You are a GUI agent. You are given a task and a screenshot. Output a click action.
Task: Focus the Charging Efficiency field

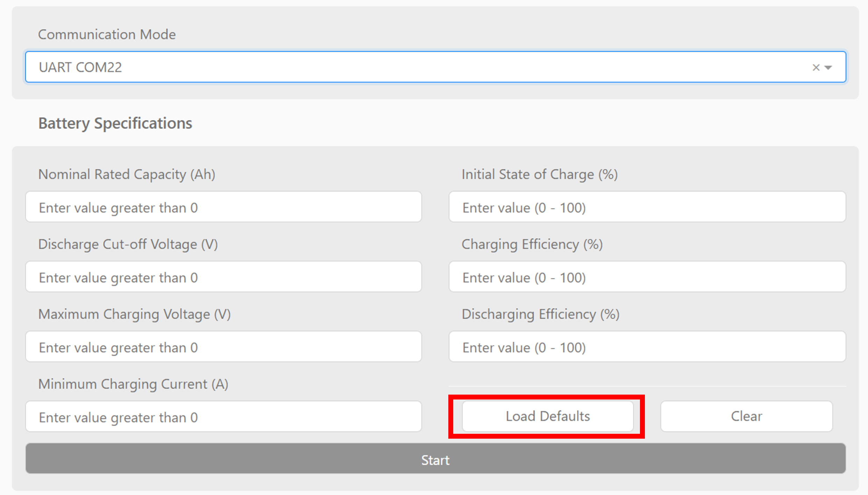point(647,277)
